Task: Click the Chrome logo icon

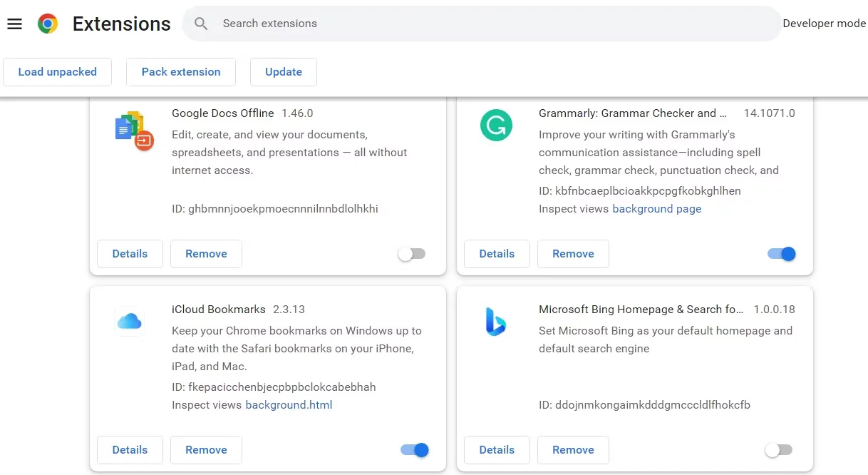Action: (48, 24)
